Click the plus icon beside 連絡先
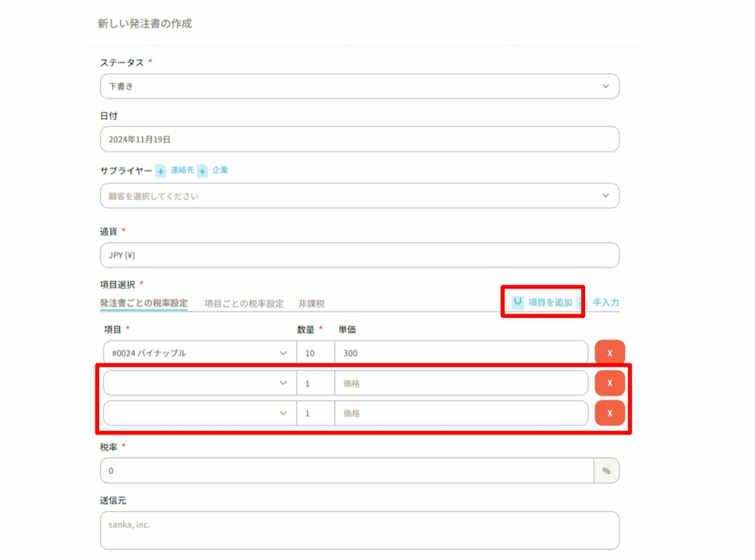The height and width of the screenshot is (560, 755). (161, 171)
